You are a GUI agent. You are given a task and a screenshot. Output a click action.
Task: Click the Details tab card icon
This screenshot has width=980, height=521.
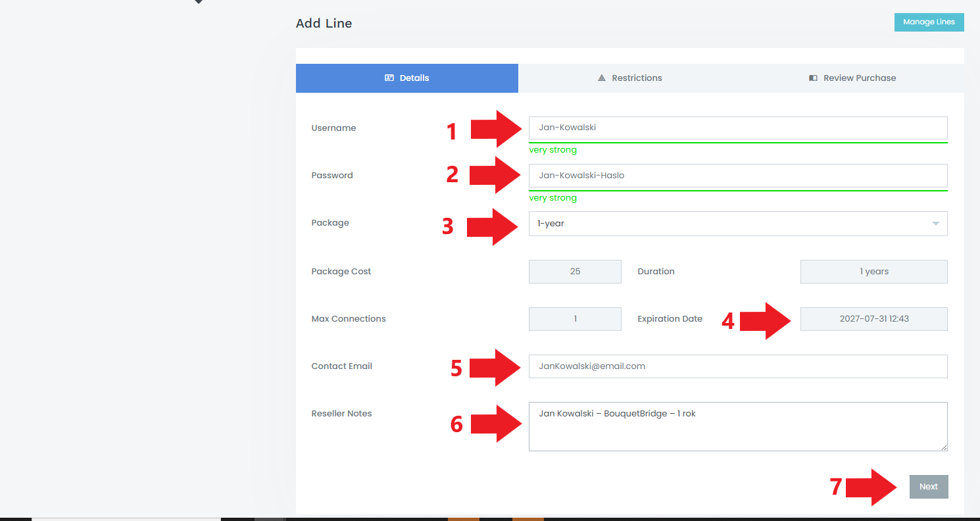tap(389, 78)
